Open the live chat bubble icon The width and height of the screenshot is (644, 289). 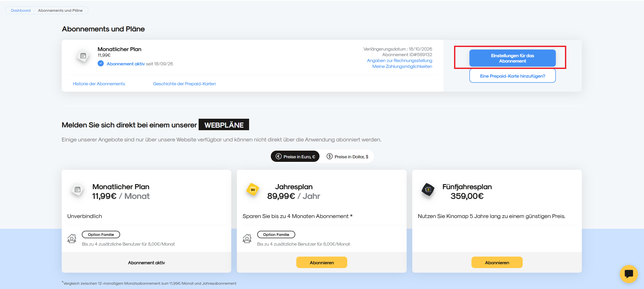(629, 274)
